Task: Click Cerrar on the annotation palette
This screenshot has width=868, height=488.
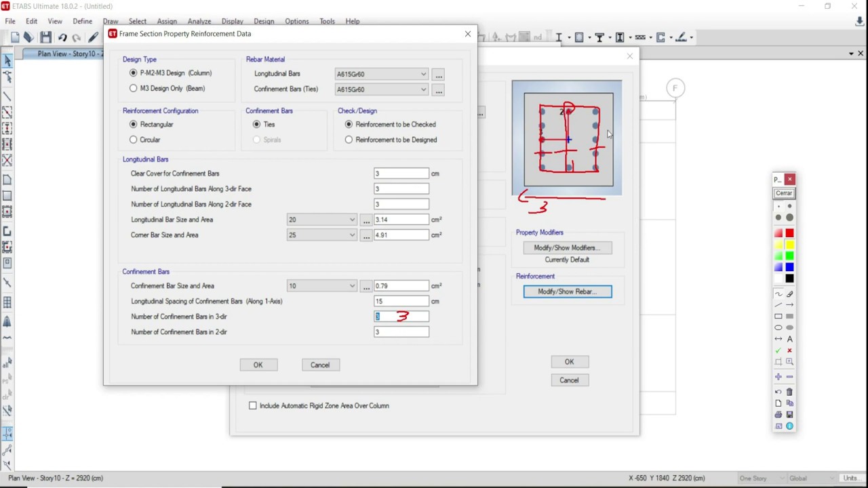Action: point(784,193)
